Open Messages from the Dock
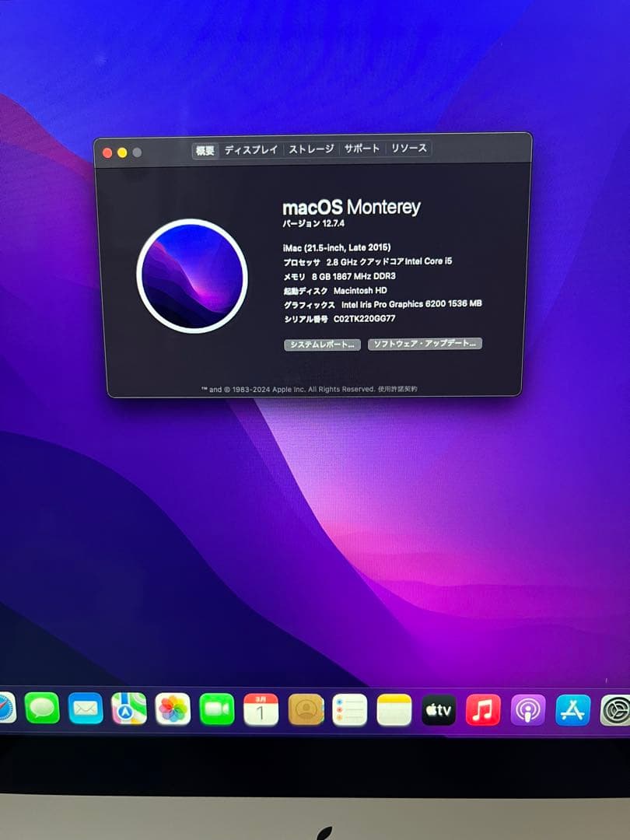Viewport: 630px width, 840px height. tap(40, 709)
